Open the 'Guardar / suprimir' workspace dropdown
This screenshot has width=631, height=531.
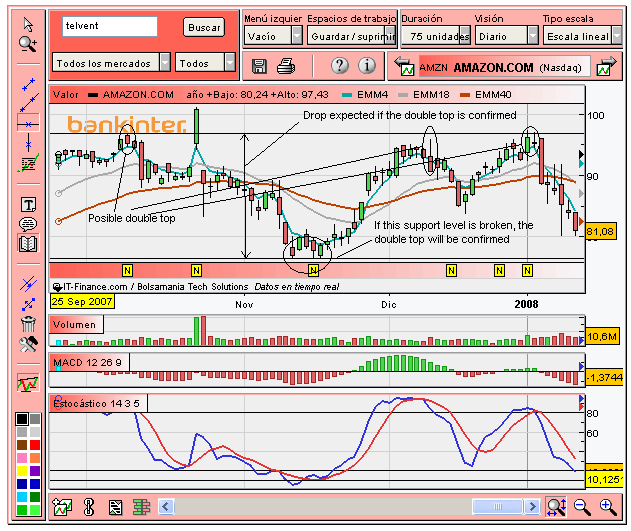point(351,36)
